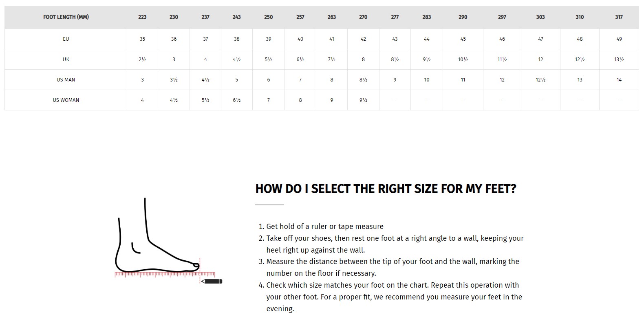Image resolution: width=644 pixels, height=319 pixels.
Task: Click US WOMAN size 9½ cell
Action: (x=363, y=100)
